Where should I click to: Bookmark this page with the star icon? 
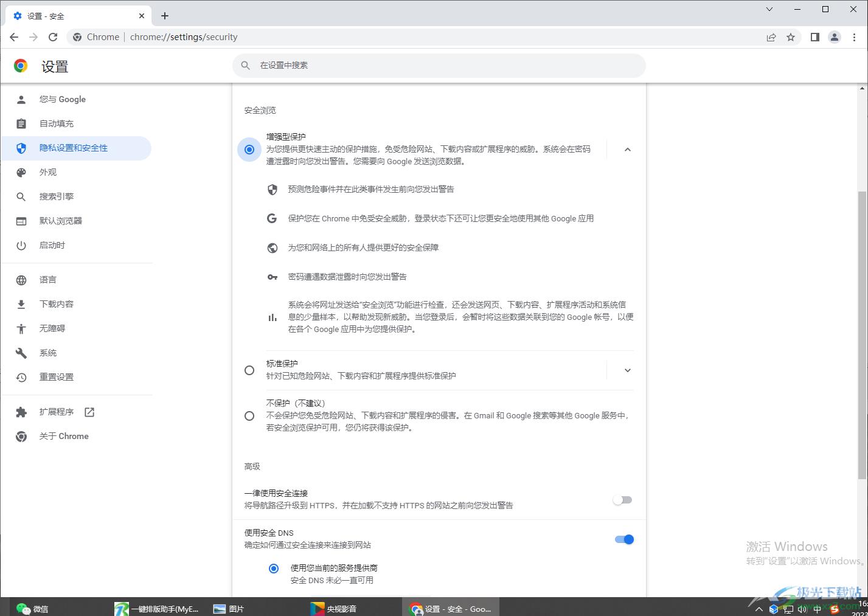(791, 37)
